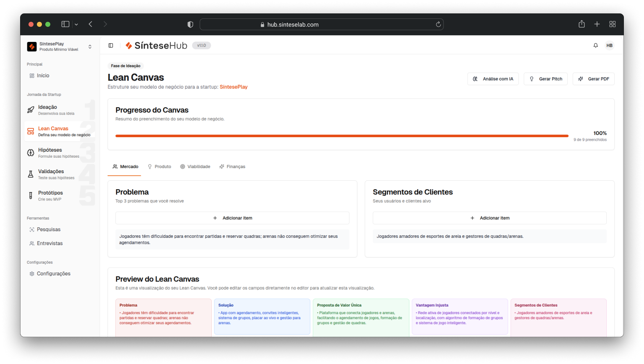Open Safari sidebar dropdown chevron
Viewport: 644px width, 364px height.
[76, 24]
